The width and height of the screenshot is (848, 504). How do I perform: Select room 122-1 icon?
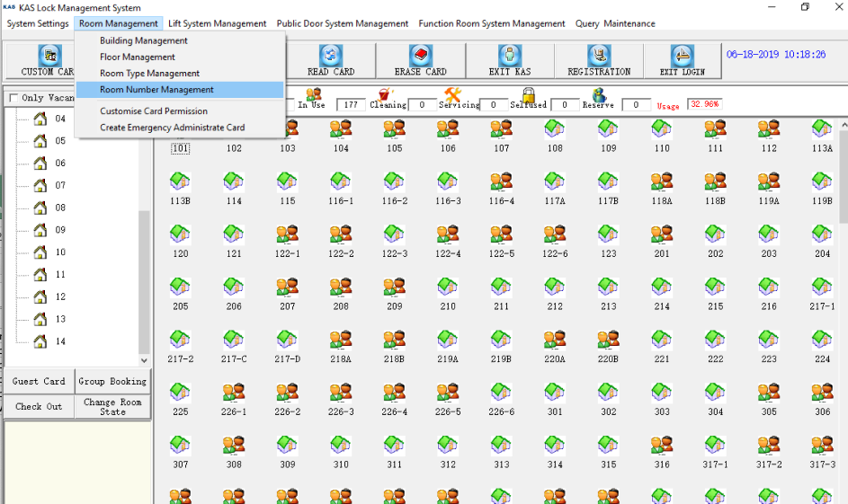coord(287,234)
